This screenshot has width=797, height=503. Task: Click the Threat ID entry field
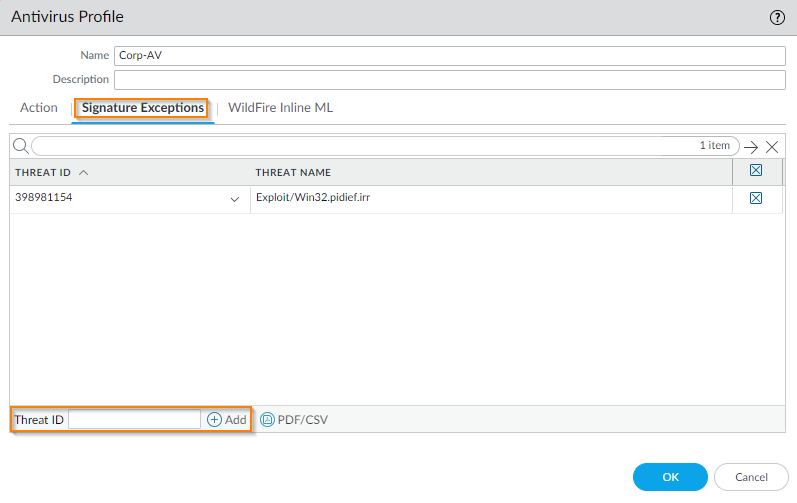pyautogui.click(x=134, y=420)
